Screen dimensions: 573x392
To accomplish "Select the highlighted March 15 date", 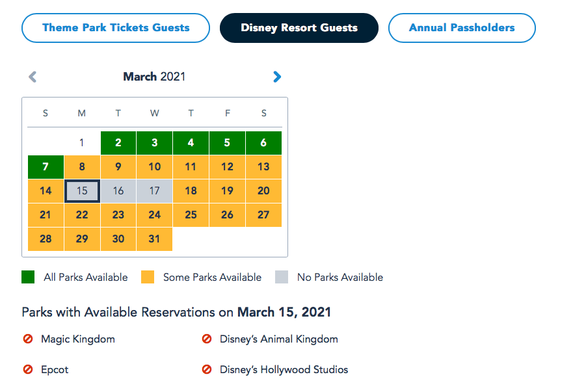I will pos(82,191).
